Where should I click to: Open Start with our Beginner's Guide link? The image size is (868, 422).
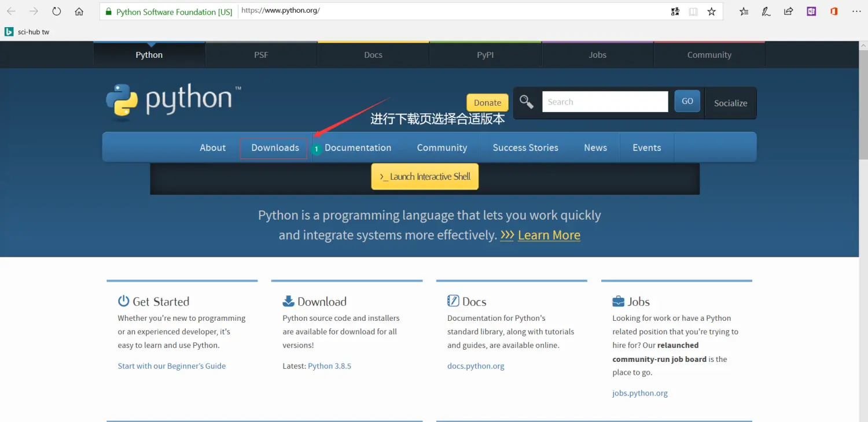[172, 366]
